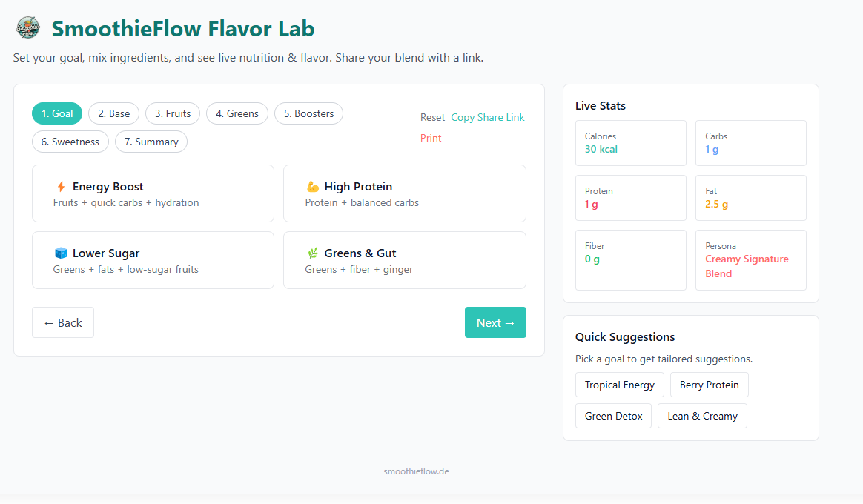Open the 2. Base step tab
This screenshot has width=863, height=504.
pyautogui.click(x=113, y=113)
